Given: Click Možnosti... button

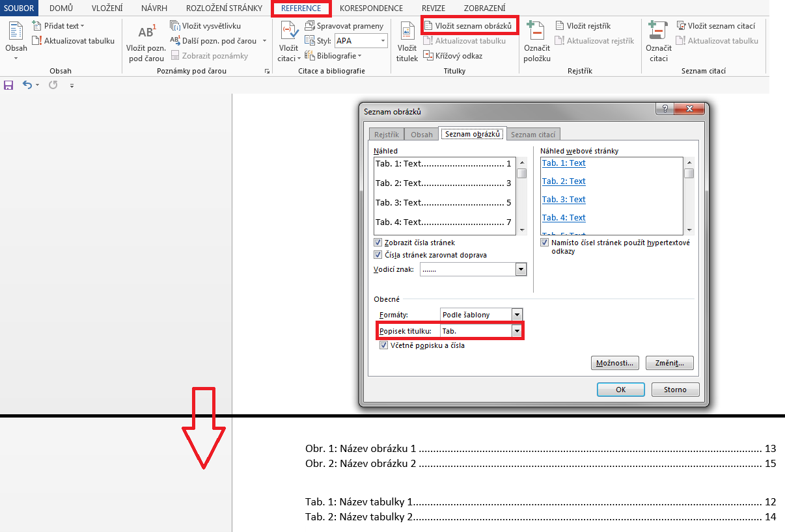Looking at the screenshot, I should [x=614, y=362].
